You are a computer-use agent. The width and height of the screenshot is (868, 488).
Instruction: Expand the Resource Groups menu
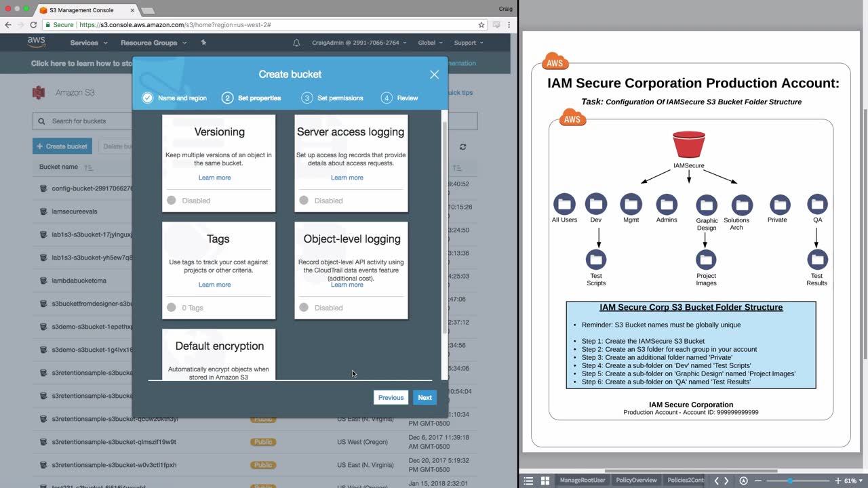[153, 43]
